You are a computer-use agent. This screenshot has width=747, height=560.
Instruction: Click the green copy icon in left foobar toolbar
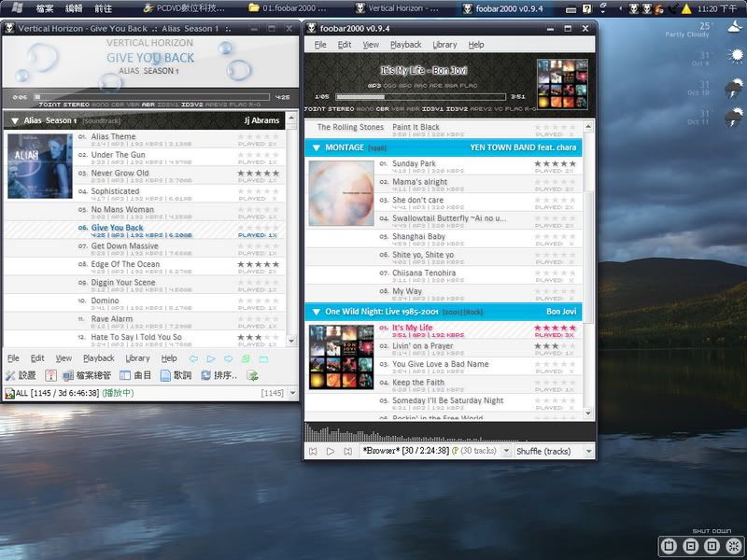246,358
